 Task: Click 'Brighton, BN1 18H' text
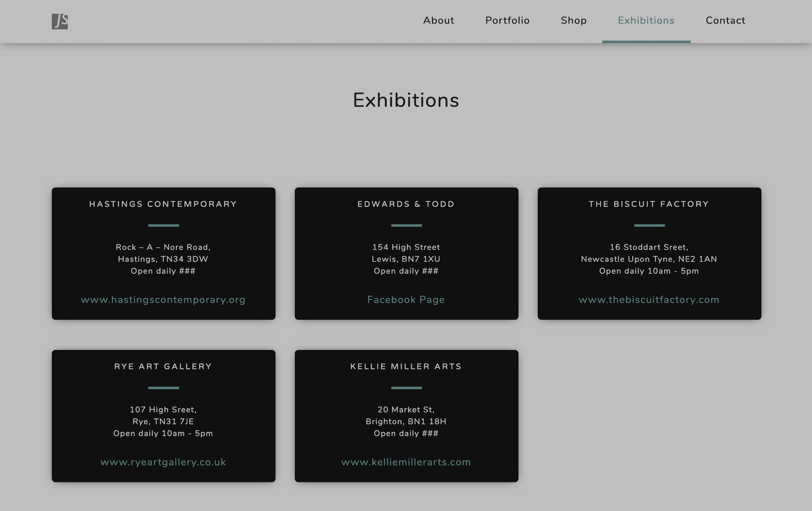pos(406,421)
